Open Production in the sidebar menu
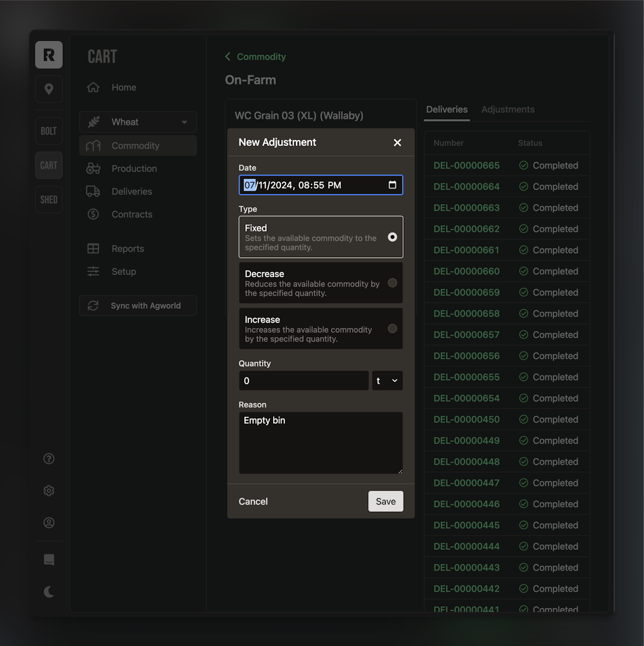 click(x=134, y=169)
